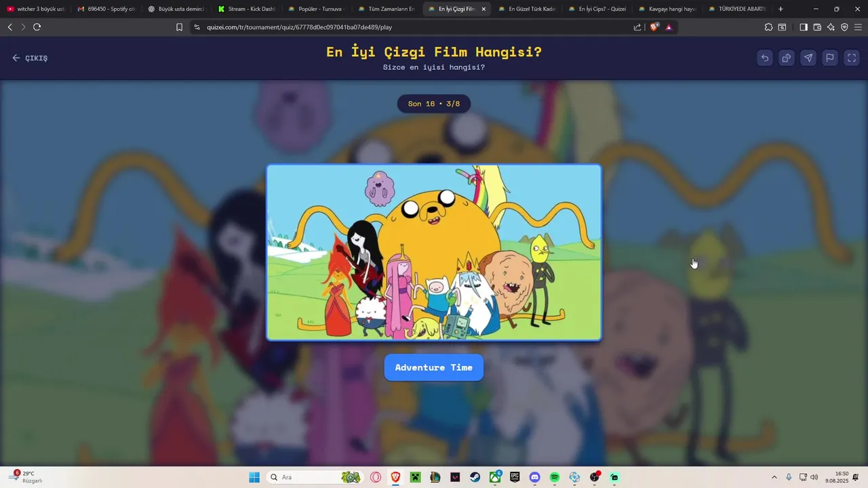Click the ÇIKIŞ exit link

pyautogui.click(x=30, y=58)
